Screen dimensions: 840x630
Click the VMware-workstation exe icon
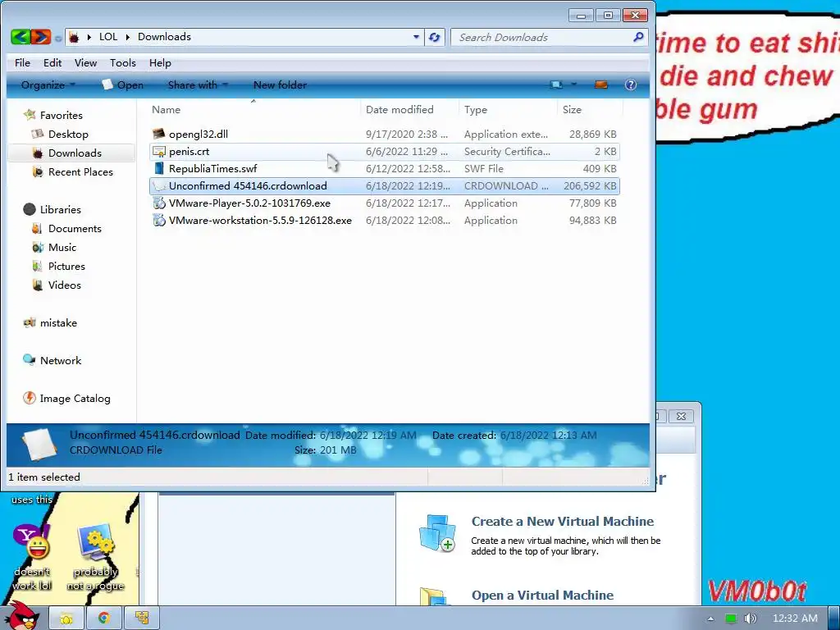158,220
